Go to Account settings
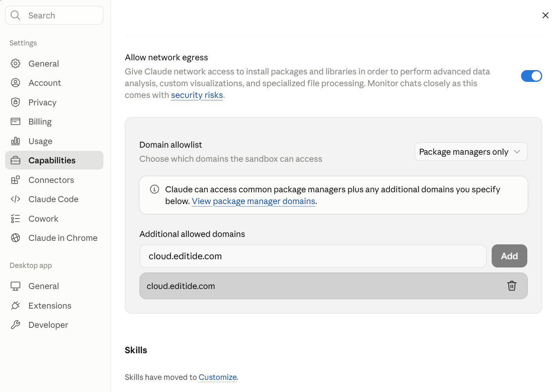 point(54,83)
